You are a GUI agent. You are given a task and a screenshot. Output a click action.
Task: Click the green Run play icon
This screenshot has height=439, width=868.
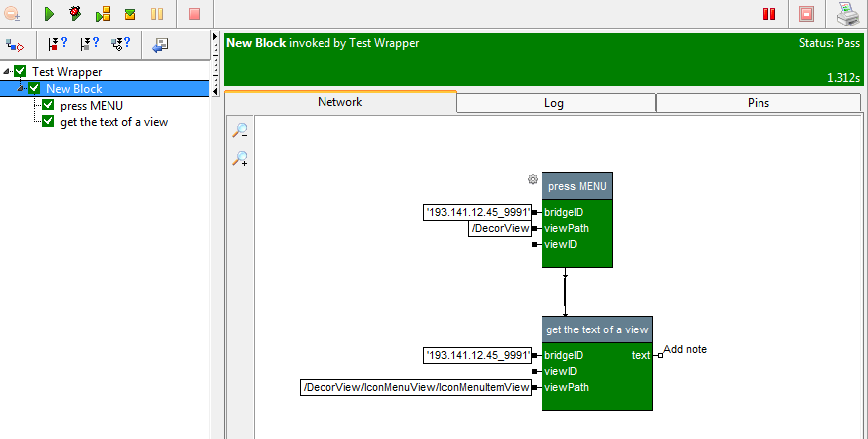click(x=49, y=14)
